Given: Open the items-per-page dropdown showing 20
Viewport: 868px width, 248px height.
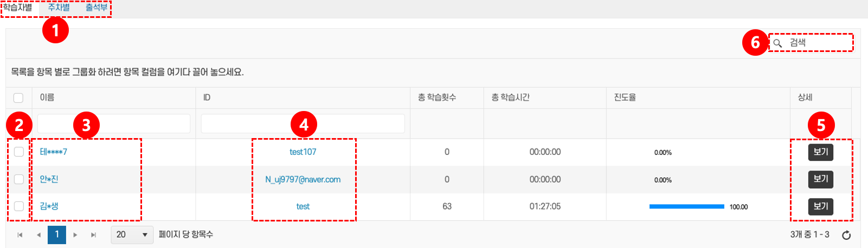Looking at the screenshot, I should click(132, 234).
